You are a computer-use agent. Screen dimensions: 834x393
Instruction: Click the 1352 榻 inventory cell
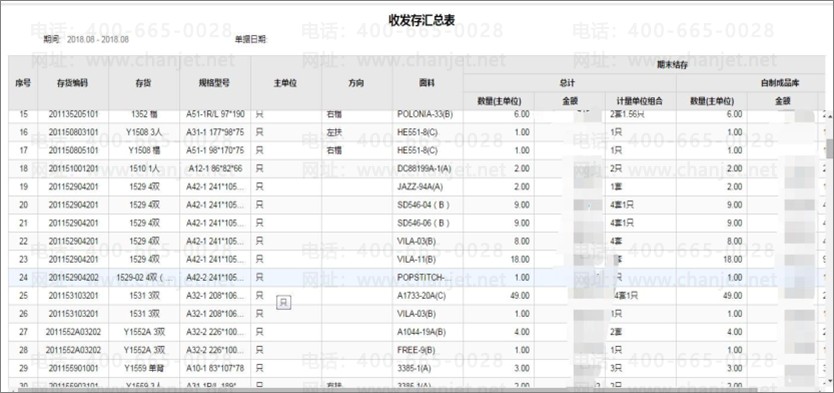pos(144,114)
